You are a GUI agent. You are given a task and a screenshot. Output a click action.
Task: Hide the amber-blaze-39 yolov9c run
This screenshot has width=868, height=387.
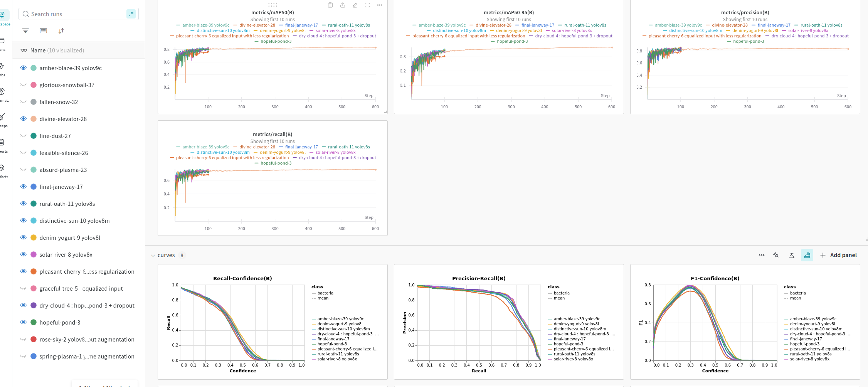click(x=24, y=68)
